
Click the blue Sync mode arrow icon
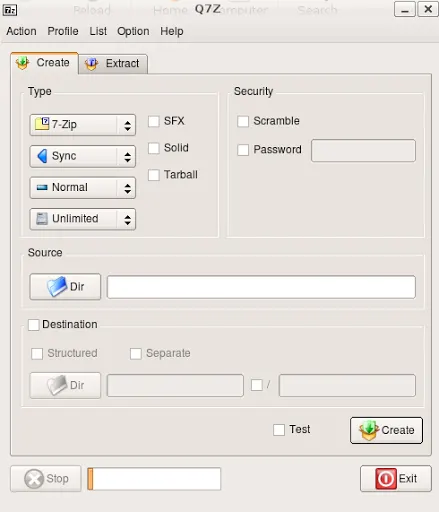(42, 156)
